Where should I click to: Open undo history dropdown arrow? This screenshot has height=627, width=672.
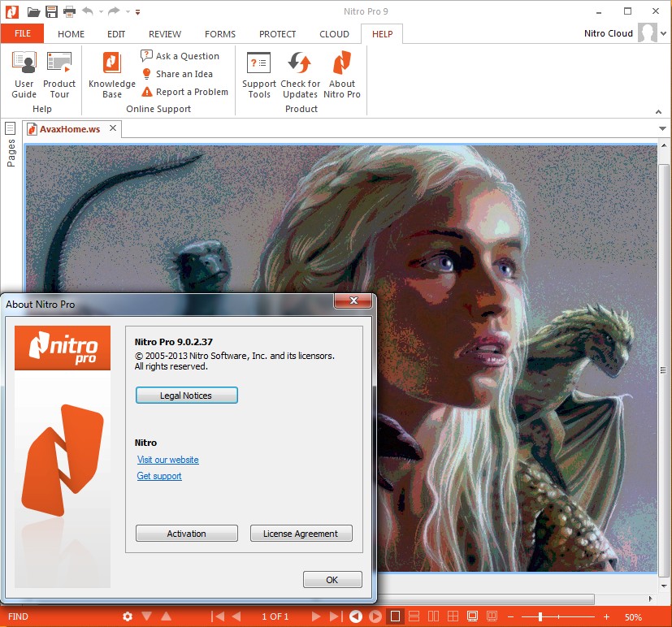101,11
